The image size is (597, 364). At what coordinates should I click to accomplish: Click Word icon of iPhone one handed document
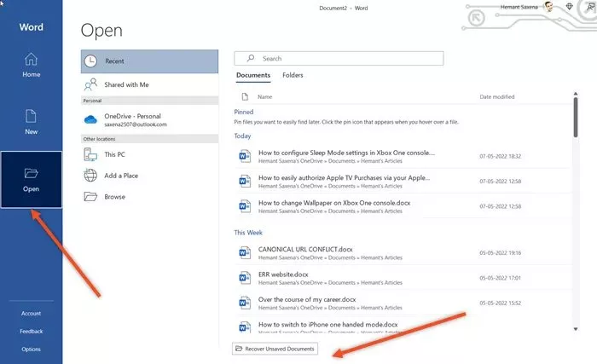point(245,326)
